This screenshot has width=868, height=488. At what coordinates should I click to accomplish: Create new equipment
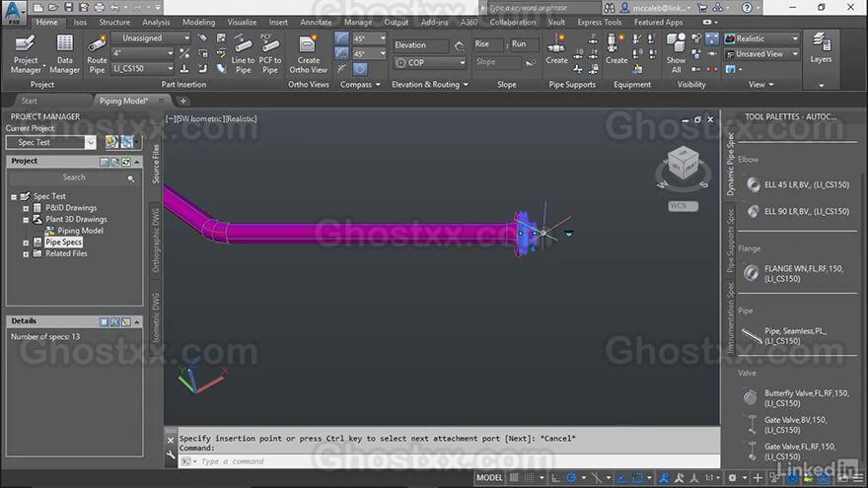point(616,48)
